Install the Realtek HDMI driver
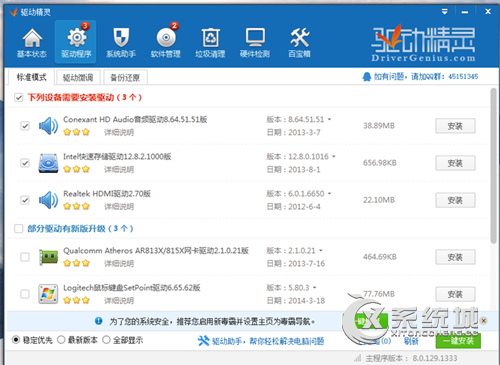This screenshot has width=500, height=365. (455, 200)
